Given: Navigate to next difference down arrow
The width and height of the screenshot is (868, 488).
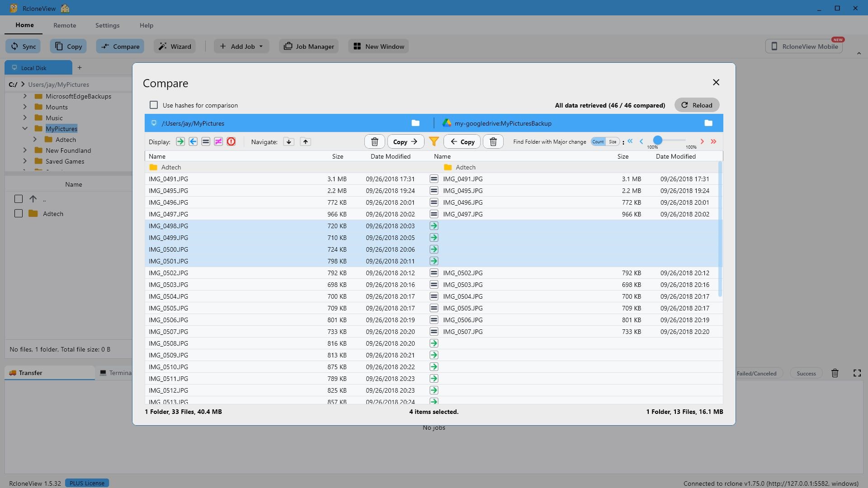Looking at the screenshot, I should [x=289, y=142].
